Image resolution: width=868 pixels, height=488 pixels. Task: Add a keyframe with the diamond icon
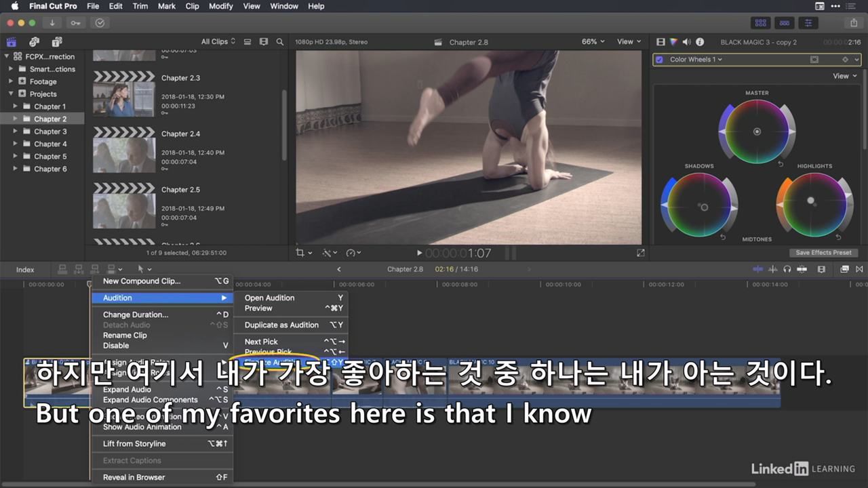click(x=845, y=60)
